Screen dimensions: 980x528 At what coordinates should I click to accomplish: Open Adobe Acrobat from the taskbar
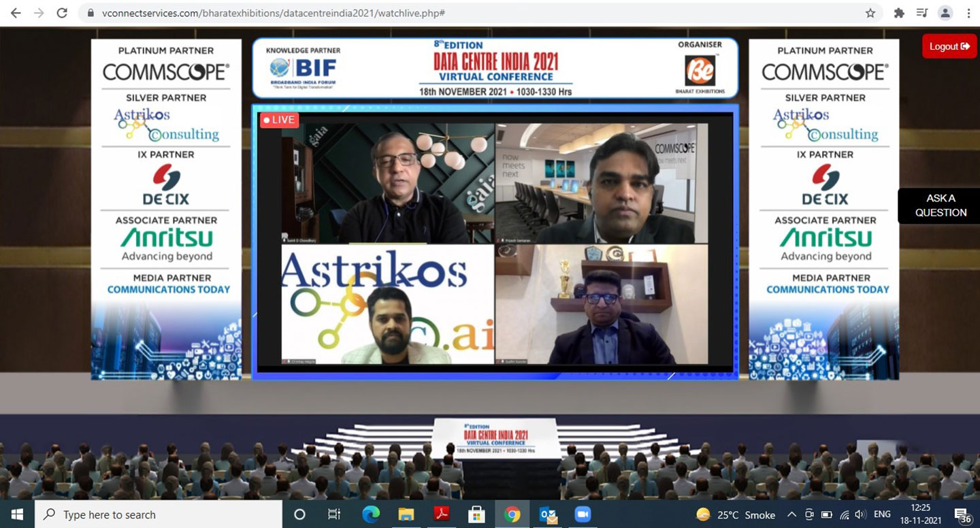(441, 514)
